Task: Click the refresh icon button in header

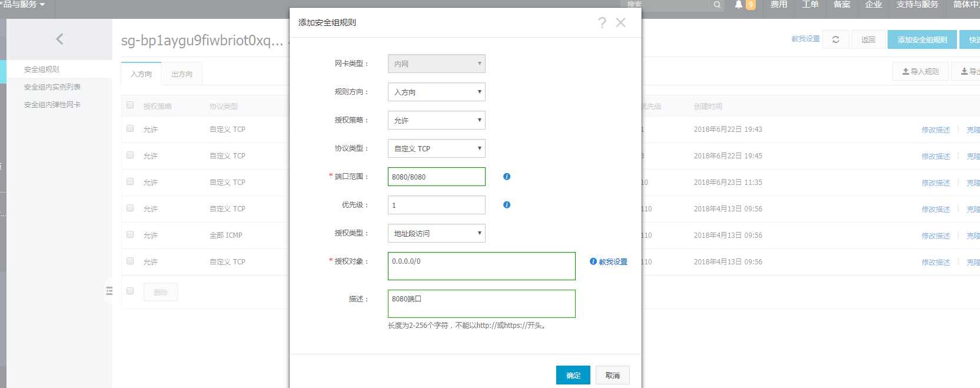Action: [836, 39]
